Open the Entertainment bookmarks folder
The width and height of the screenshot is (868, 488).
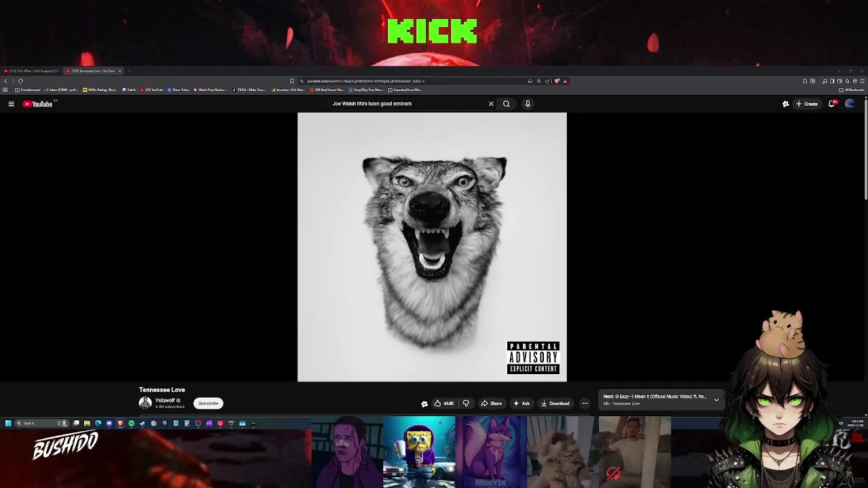28,89
